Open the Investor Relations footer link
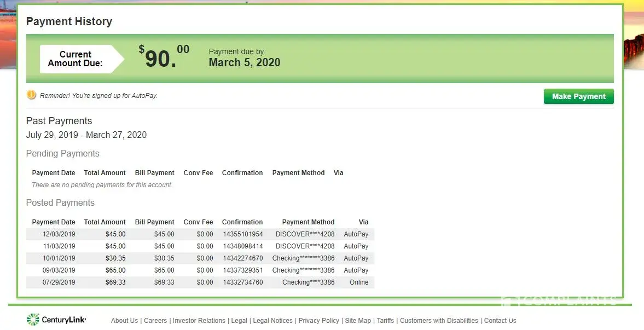 pos(199,321)
